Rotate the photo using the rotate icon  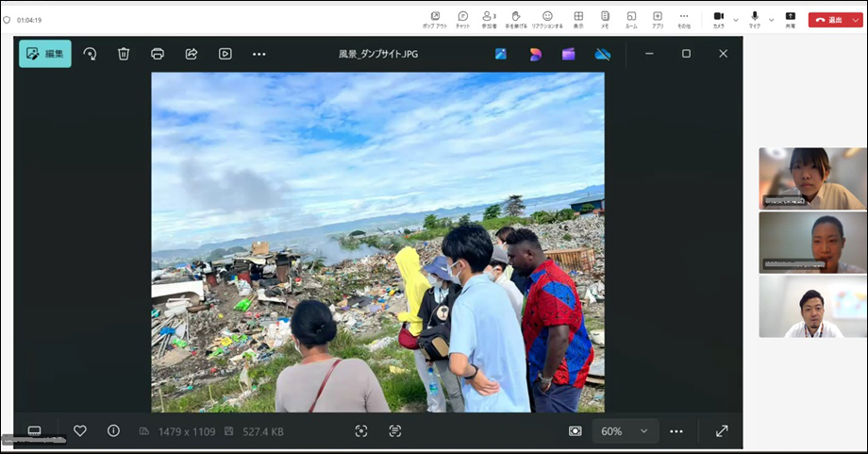(x=90, y=54)
